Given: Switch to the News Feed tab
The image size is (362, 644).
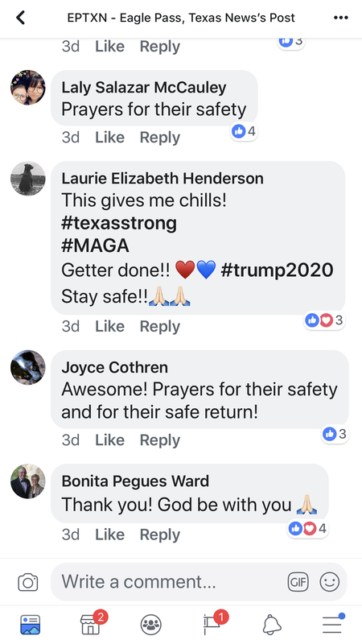Looking at the screenshot, I should point(31,625).
